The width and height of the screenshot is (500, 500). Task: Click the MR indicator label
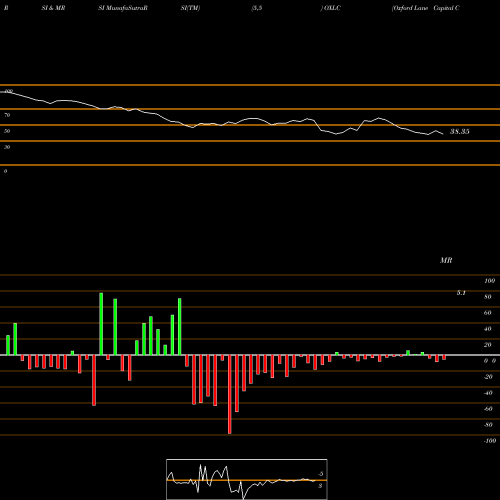coord(446,260)
